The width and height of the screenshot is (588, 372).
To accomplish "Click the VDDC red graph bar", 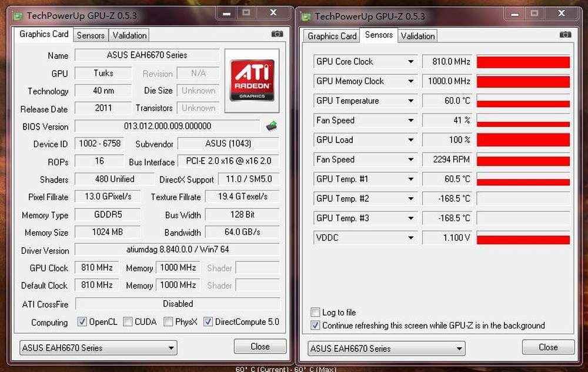I will coord(523,238).
